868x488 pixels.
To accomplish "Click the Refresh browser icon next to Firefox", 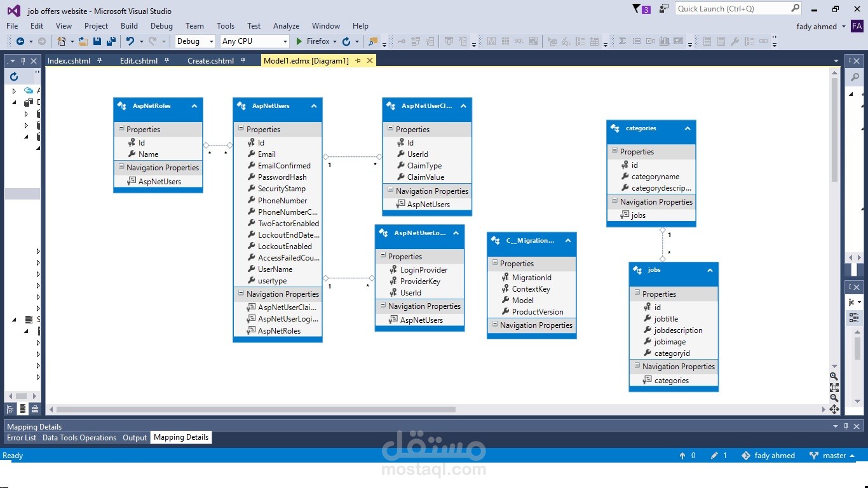I will pyautogui.click(x=346, y=41).
